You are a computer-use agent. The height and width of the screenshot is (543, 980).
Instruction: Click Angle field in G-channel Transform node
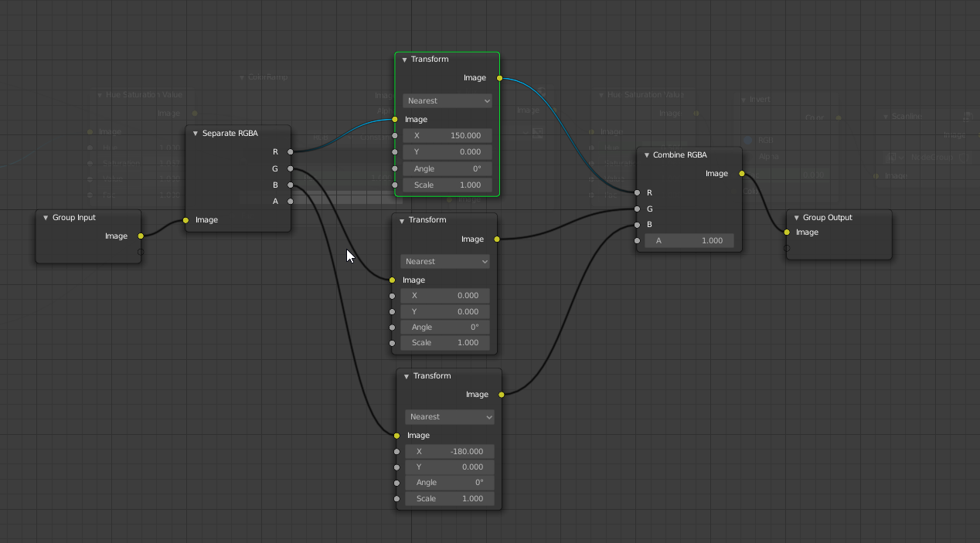pos(445,327)
